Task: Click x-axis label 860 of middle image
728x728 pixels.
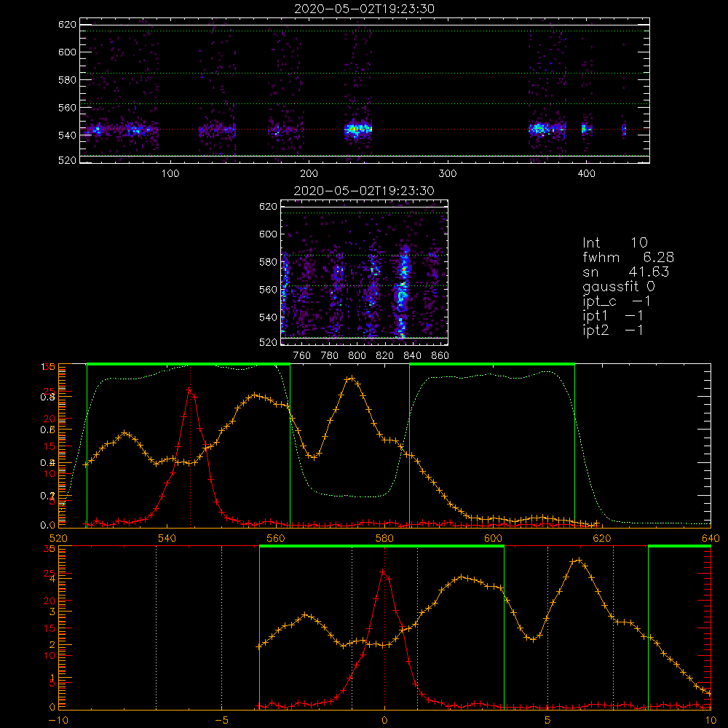Action: pos(440,356)
